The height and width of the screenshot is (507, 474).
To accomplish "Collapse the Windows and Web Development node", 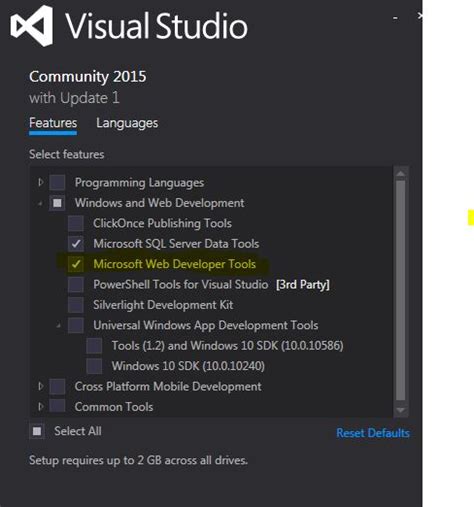I will point(40,203).
